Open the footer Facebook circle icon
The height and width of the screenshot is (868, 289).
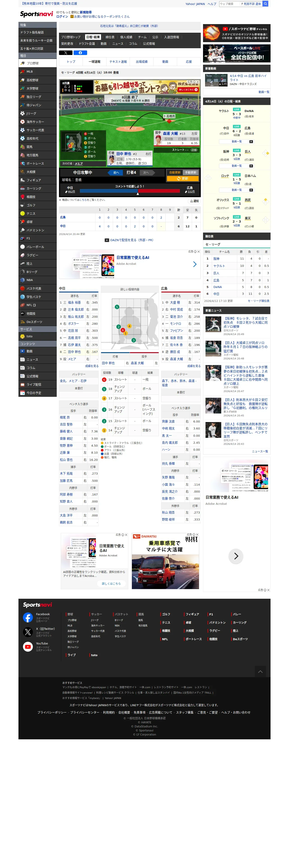28,617
